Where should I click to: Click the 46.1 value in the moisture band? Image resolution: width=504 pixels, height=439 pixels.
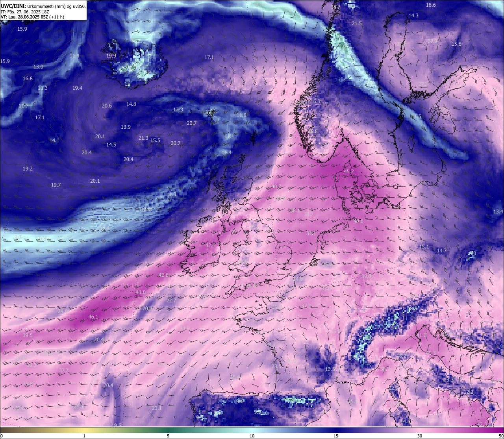[93, 317]
